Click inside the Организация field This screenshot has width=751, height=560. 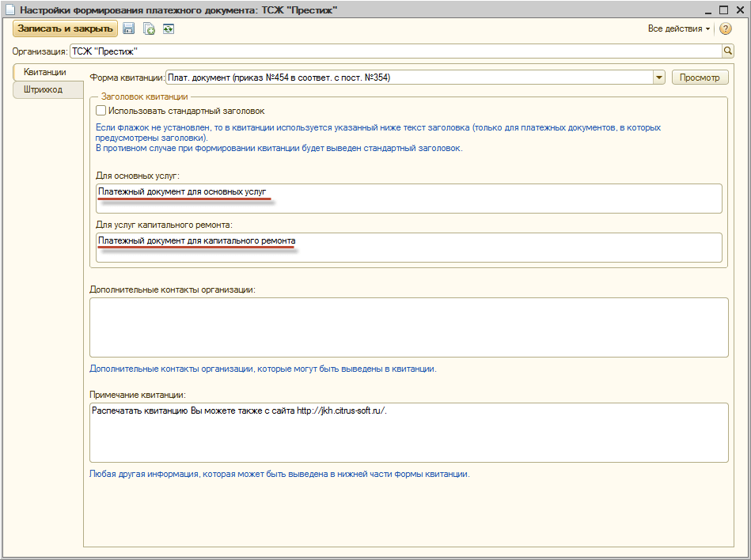click(396, 51)
